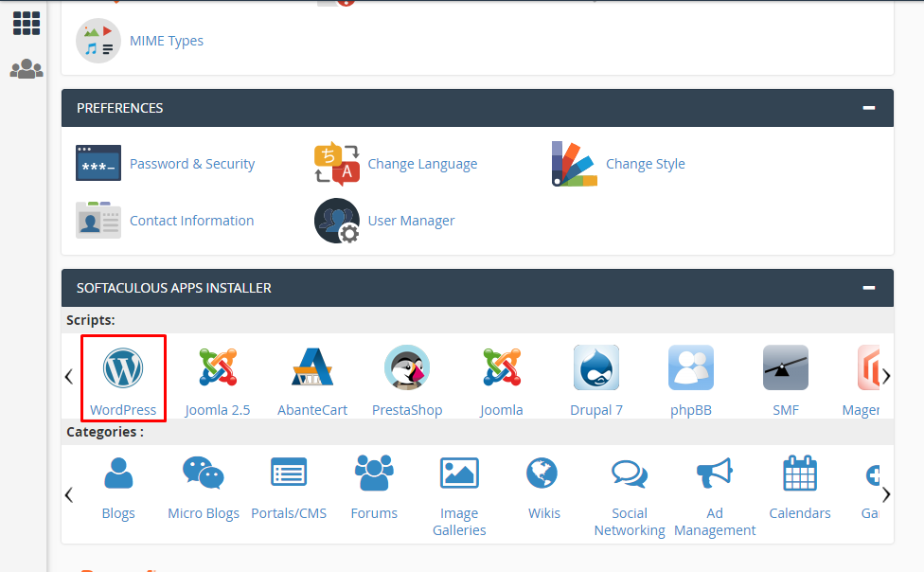
Task: Click the Portals/CMS category label
Action: point(289,513)
